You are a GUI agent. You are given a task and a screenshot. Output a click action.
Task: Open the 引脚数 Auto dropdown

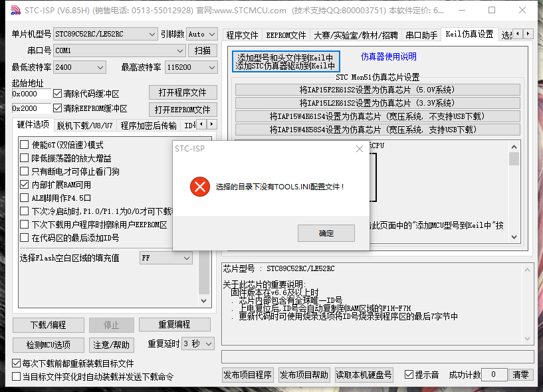[202, 35]
